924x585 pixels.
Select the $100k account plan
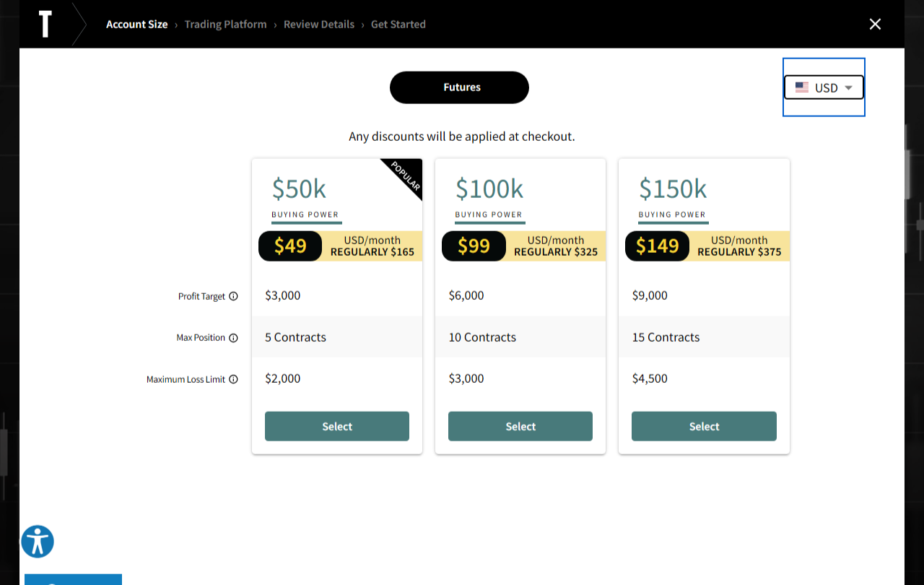(520, 426)
